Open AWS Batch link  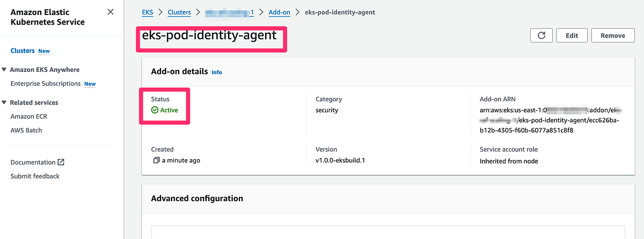click(x=26, y=130)
